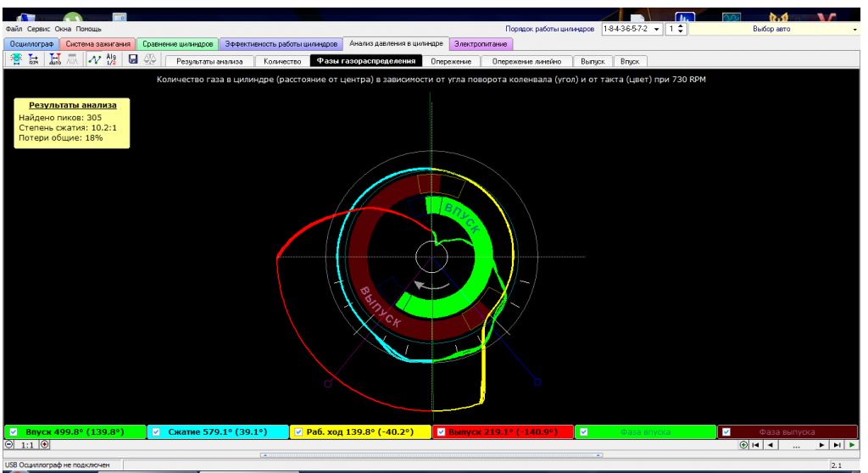The image size is (868, 473).
Task: Toggle the Фаза выпуска checkbox
Action: [x=726, y=432]
